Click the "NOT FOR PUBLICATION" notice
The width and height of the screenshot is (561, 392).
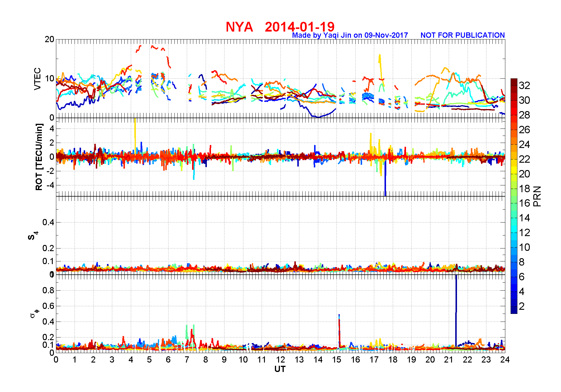(x=463, y=35)
